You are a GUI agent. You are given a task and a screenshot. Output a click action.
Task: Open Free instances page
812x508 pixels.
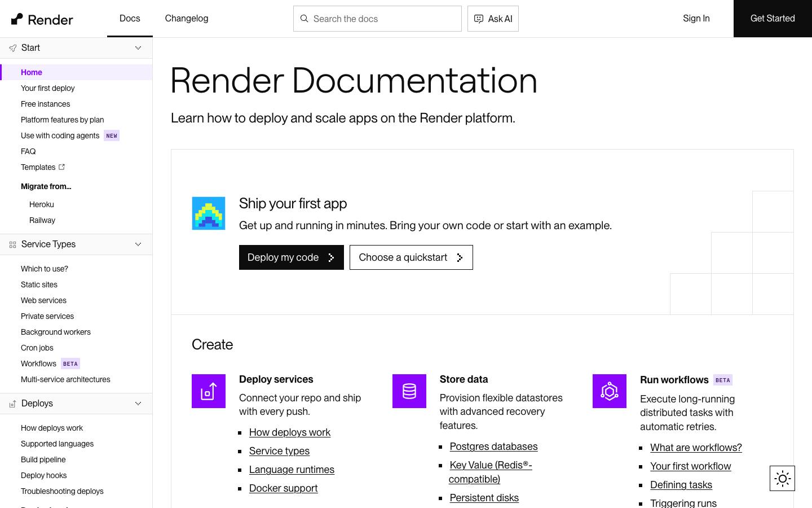(46, 104)
